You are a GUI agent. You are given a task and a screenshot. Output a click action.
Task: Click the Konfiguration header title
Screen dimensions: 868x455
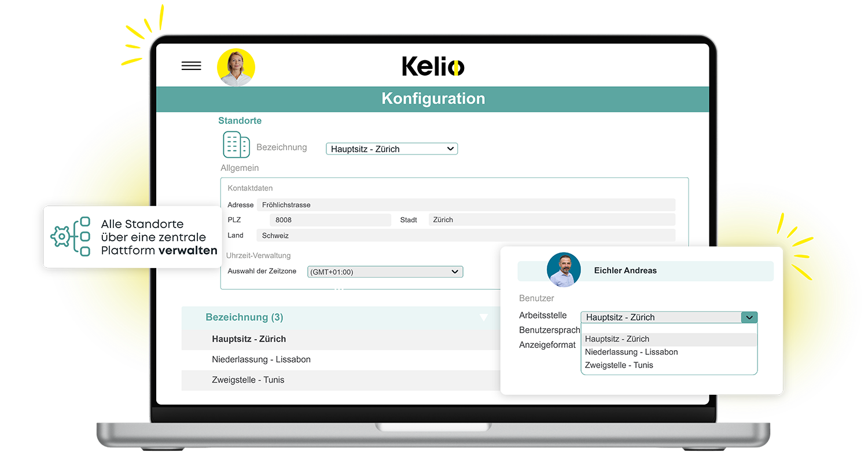coord(433,98)
